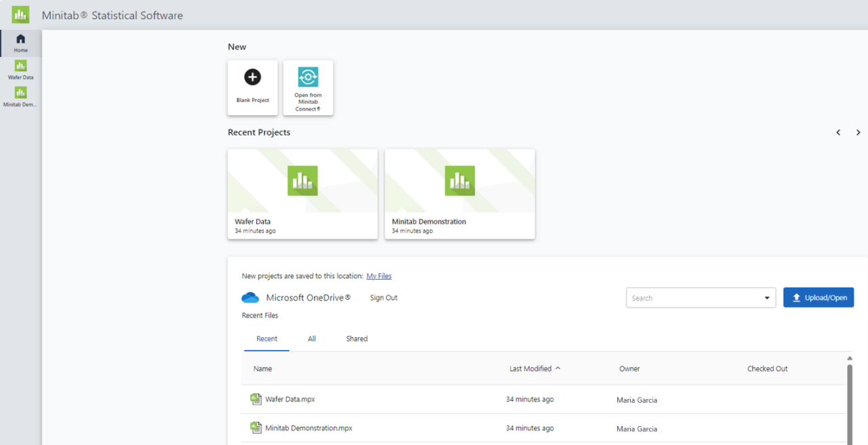The height and width of the screenshot is (445, 868).
Task: Open the My Files link
Action: (x=379, y=276)
